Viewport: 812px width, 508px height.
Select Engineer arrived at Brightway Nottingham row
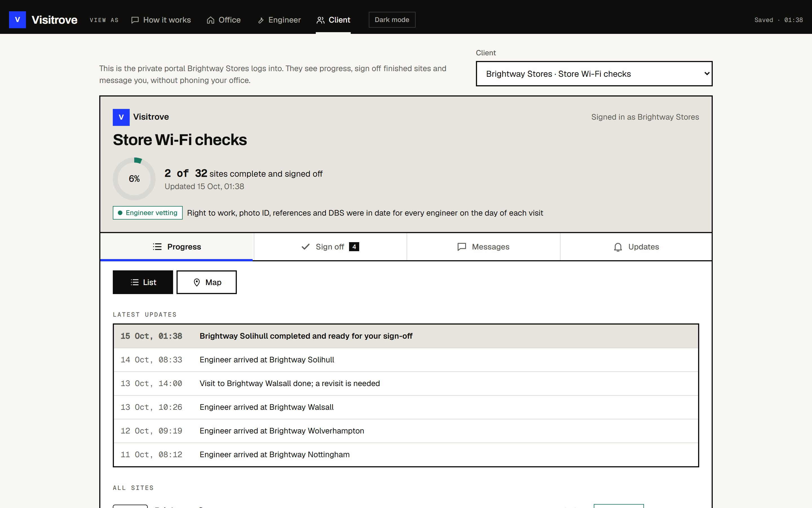(406, 455)
